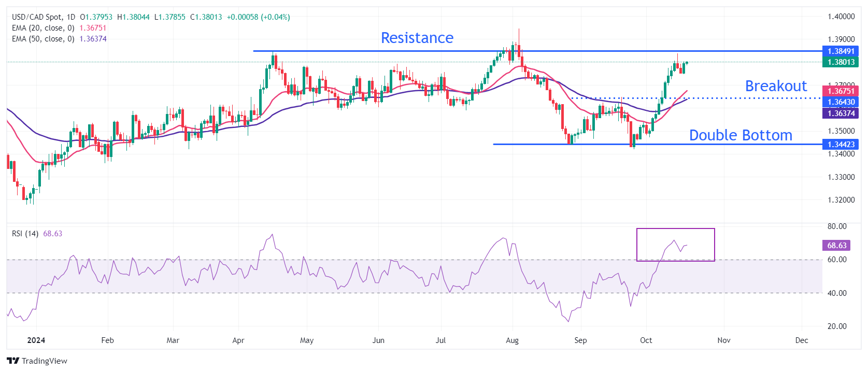
Task: Click the 2024 label on time axis
Action: [36, 340]
